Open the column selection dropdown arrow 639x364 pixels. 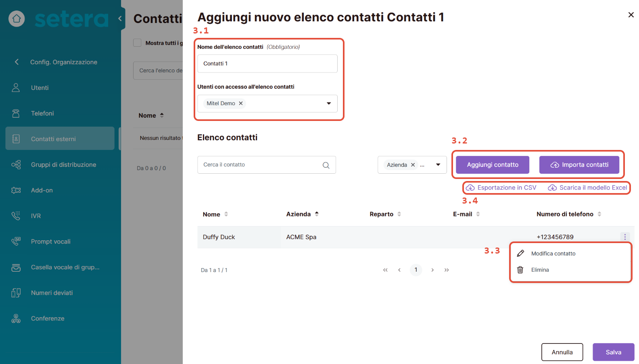[438, 165]
